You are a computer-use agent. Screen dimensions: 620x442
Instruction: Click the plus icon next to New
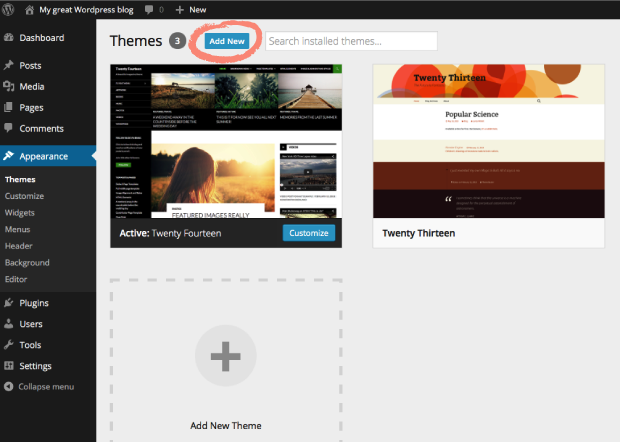(180, 10)
